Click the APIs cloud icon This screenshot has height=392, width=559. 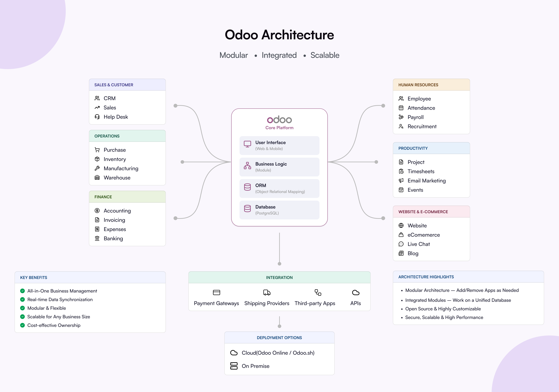point(356,292)
